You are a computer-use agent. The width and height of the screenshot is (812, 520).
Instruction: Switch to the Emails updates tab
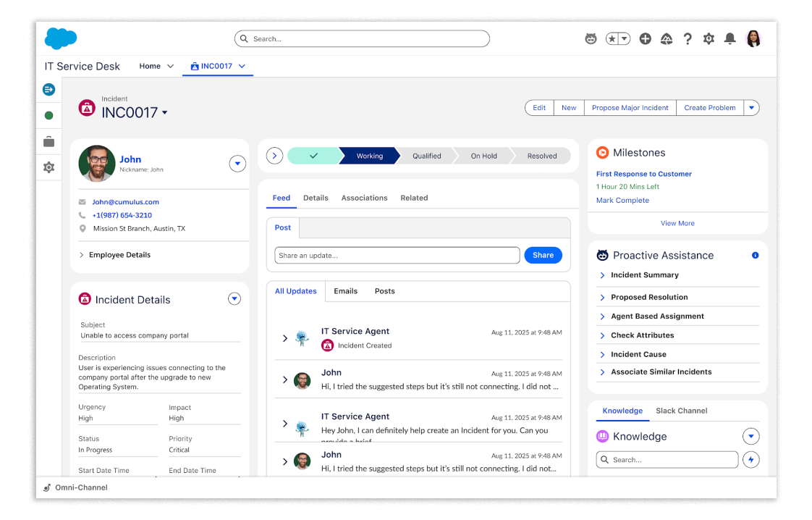(x=345, y=291)
